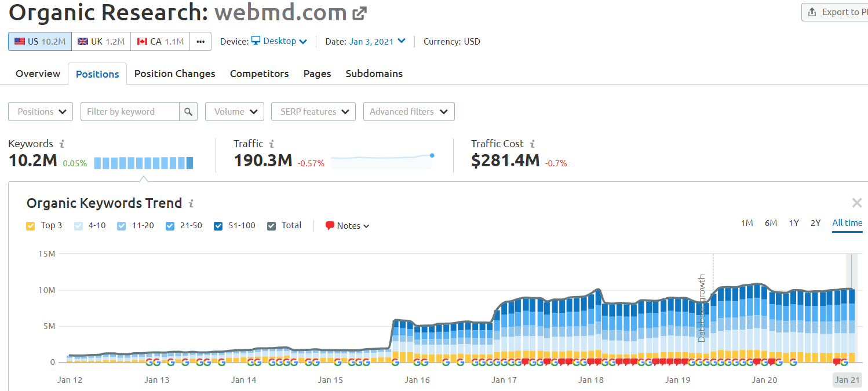The width and height of the screenshot is (868, 391).
Task: Toggle the 51-100 positions checkbox
Action: pos(218,226)
